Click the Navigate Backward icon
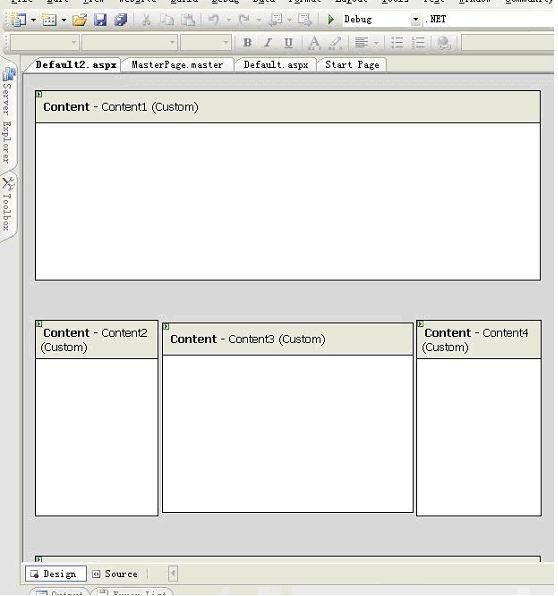Viewport: 558px width, 596px height. [275, 19]
